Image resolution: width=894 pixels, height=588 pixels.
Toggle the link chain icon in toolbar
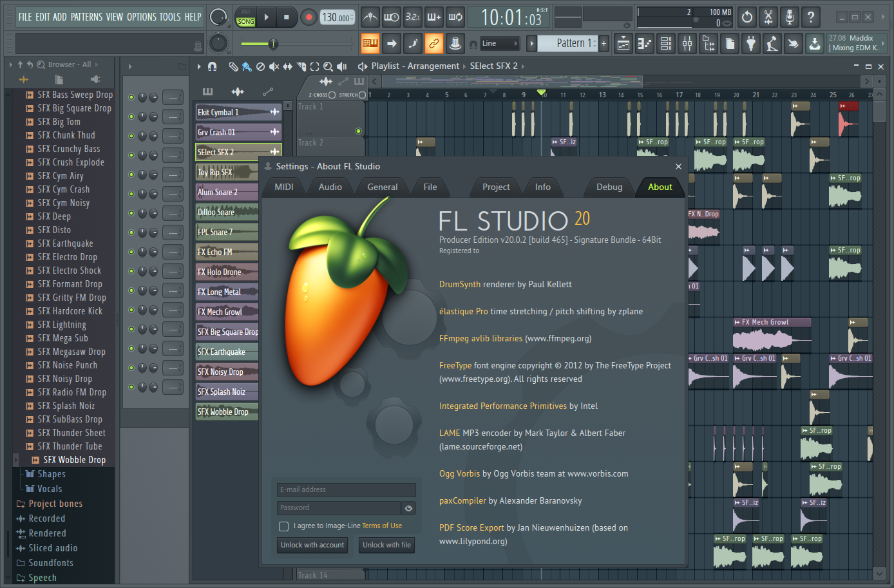[x=434, y=44]
